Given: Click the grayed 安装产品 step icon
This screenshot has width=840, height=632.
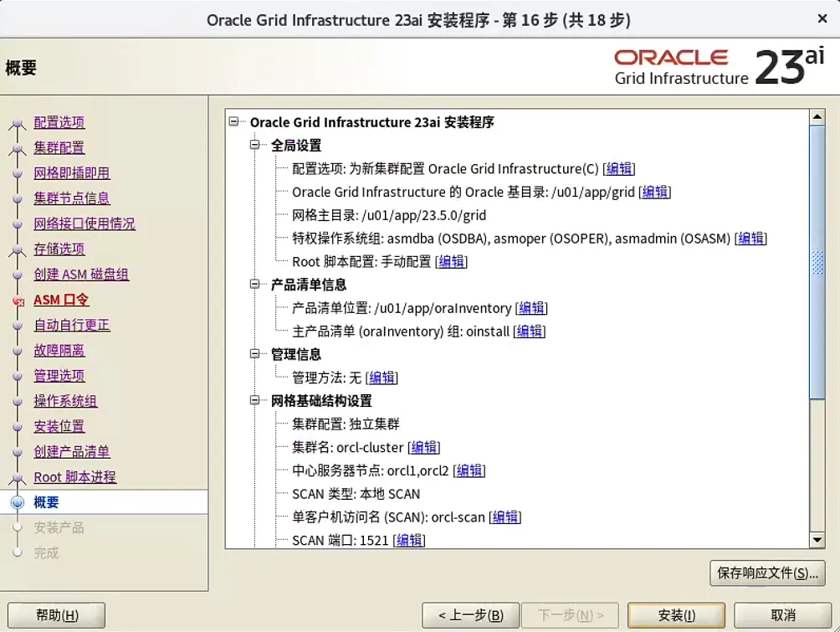Looking at the screenshot, I should pos(18,527).
